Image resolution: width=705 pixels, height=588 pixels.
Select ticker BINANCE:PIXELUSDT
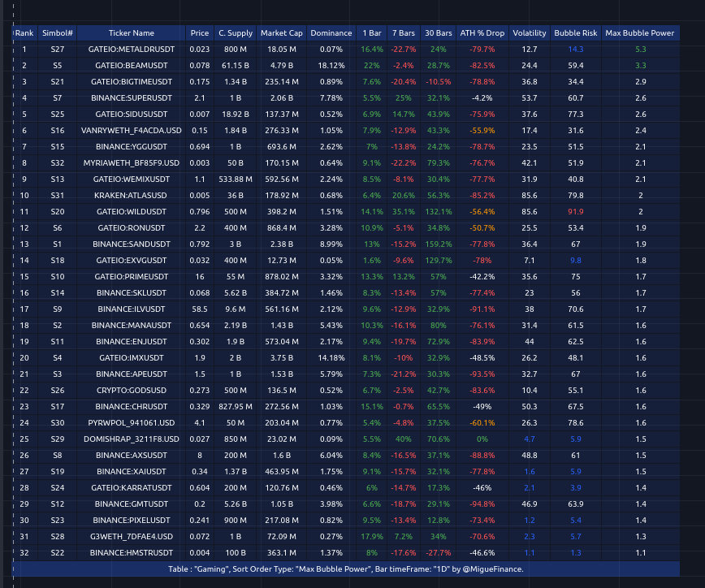tap(132, 520)
